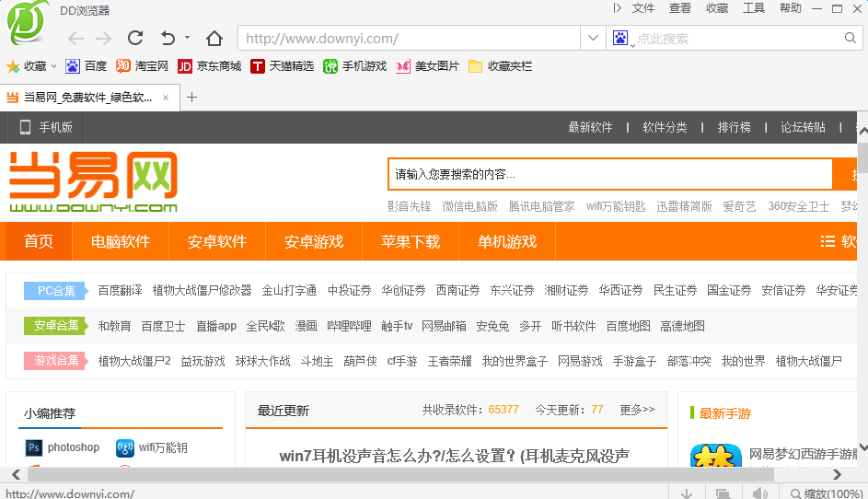
Task: Open the download manager in status bar
Action: coord(687,493)
